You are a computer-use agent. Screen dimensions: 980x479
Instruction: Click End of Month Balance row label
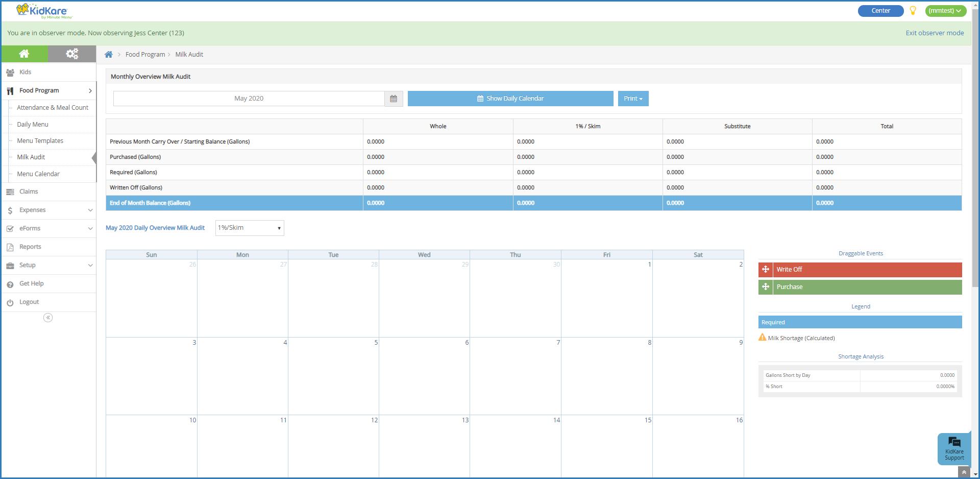(150, 203)
